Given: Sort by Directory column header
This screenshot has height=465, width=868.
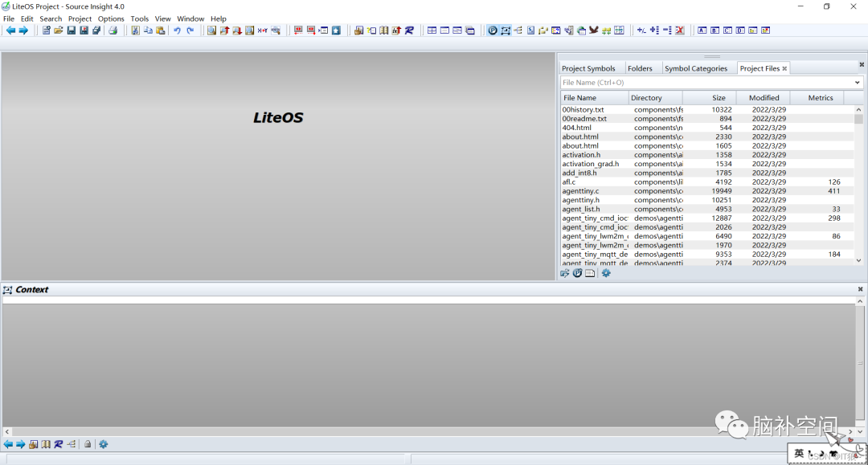Looking at the screenshot, I should point(656,98).
